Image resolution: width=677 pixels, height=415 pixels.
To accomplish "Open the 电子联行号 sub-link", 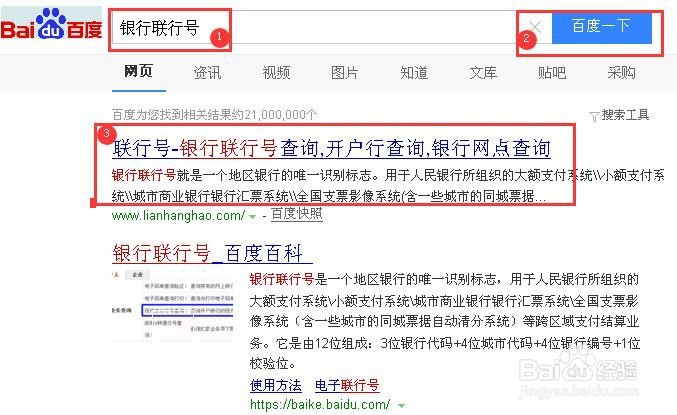I will [x=347, y=385].
